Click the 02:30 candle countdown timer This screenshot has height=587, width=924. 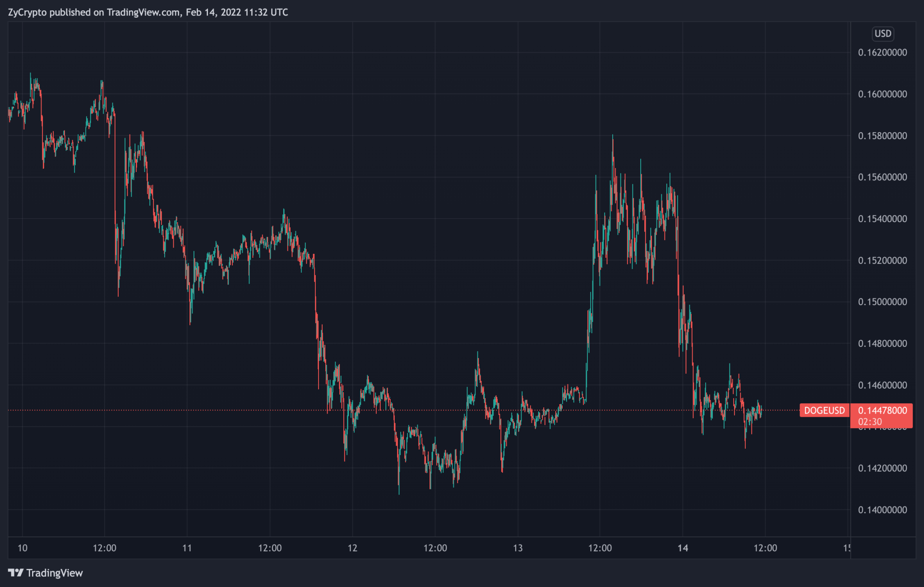(x=870, y=422)
